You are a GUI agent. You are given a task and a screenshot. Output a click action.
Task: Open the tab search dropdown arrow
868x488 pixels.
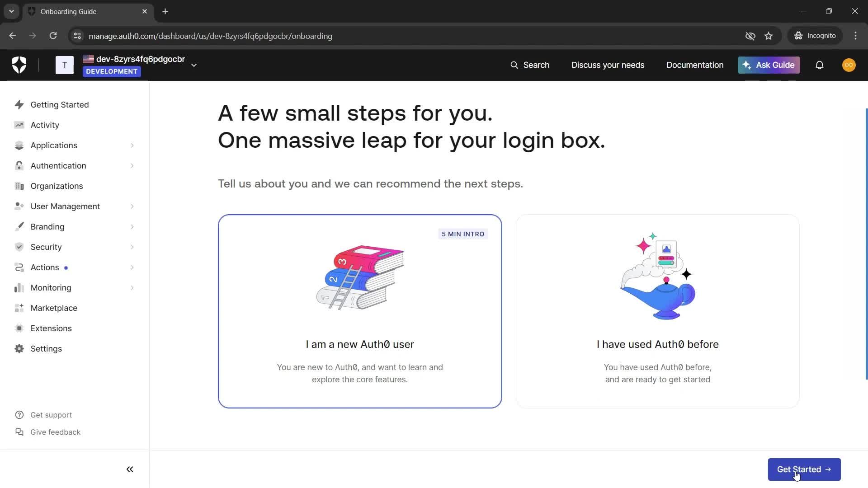tap(11, 11)
